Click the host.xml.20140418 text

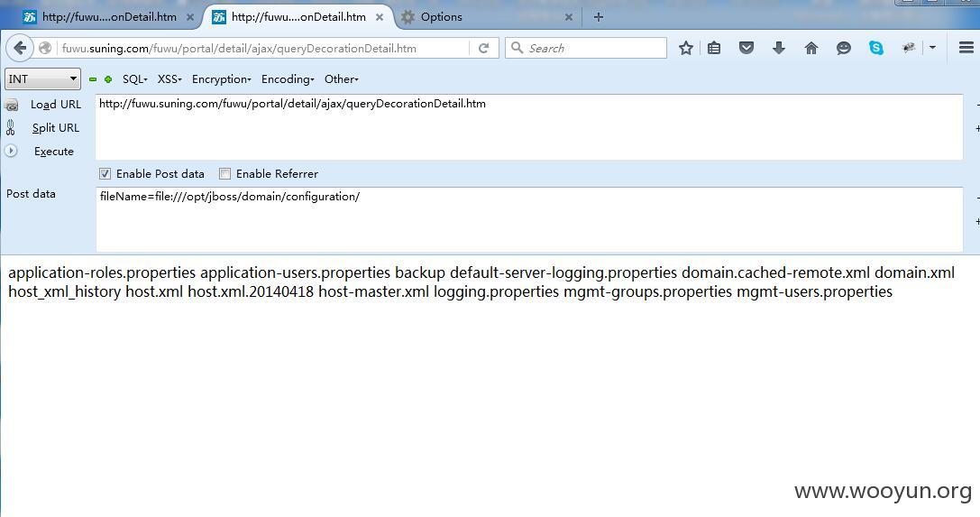251,292
